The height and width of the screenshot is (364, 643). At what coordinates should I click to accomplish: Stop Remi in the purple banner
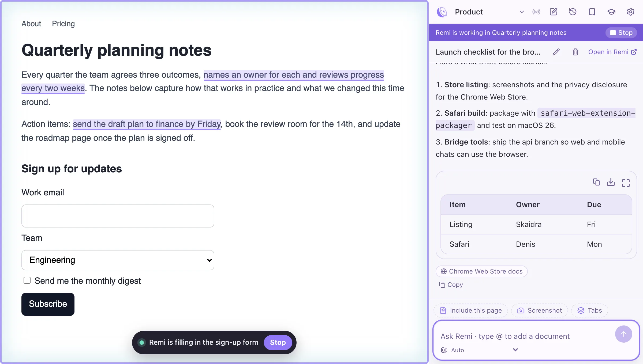(x=621, y=33)
